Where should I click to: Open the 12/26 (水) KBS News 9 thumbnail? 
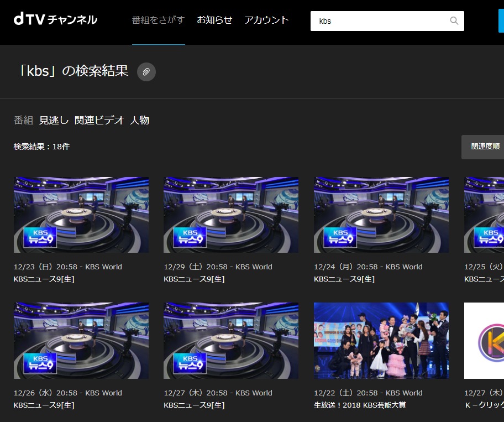click(81, 341)
